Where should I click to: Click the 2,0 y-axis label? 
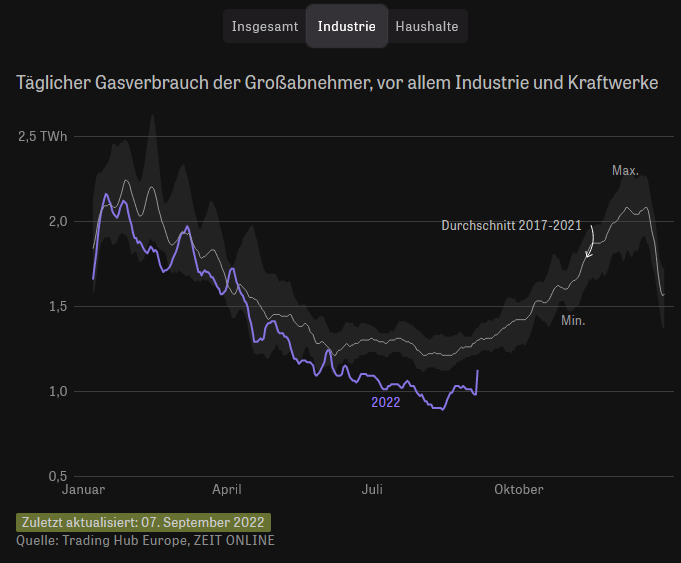[58, 222]
